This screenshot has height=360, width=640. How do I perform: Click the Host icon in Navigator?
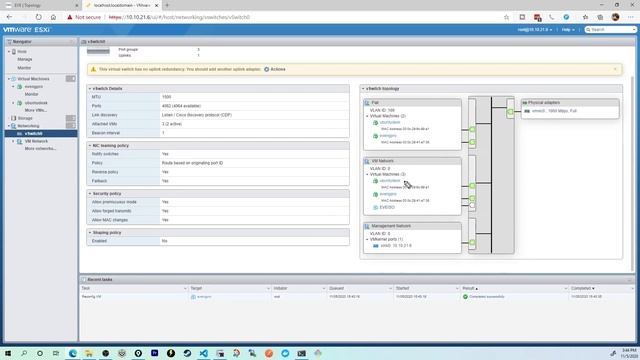tap(14, 52)
